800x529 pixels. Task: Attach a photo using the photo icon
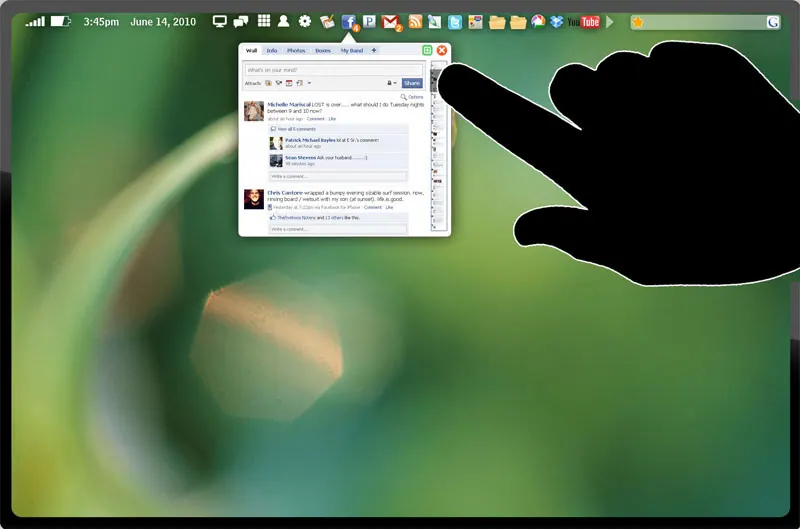(268, 83)
